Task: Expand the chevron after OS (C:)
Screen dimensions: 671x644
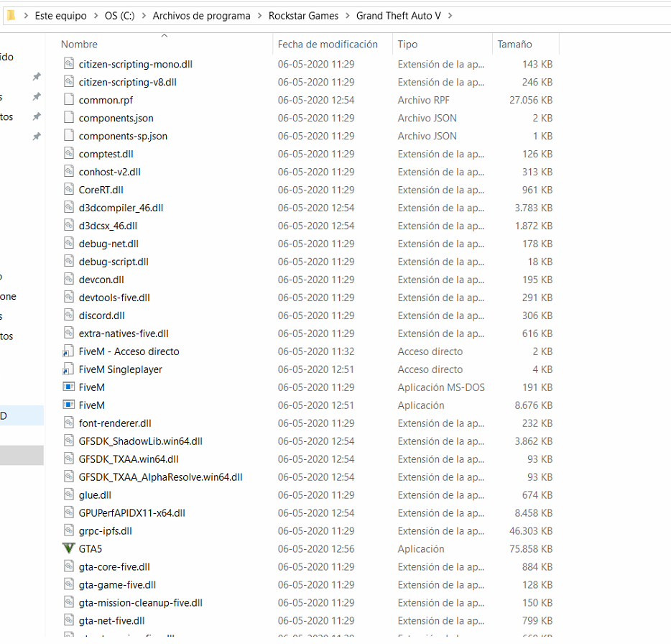Action: tap(144, 16)
